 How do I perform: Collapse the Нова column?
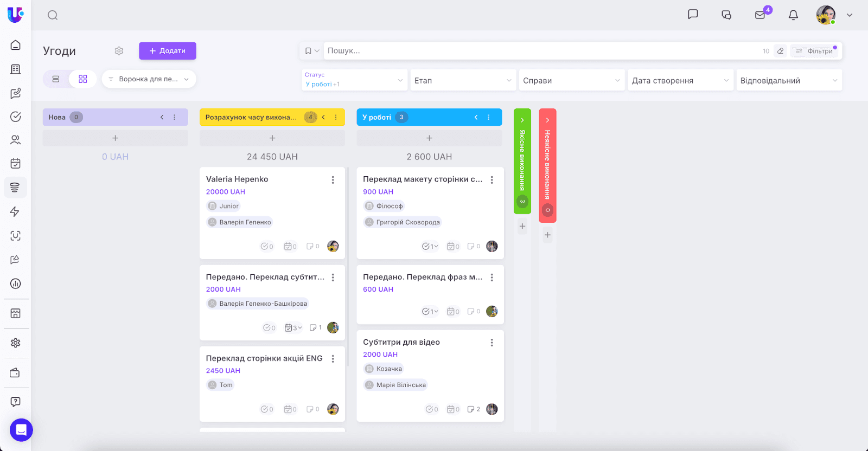click(162, 117)
